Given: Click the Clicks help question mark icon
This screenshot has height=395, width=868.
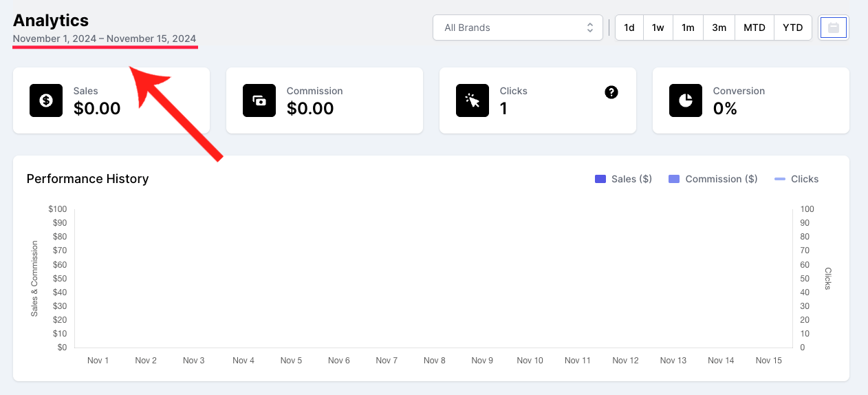Looking at the screenshot, I should point(611,92).
